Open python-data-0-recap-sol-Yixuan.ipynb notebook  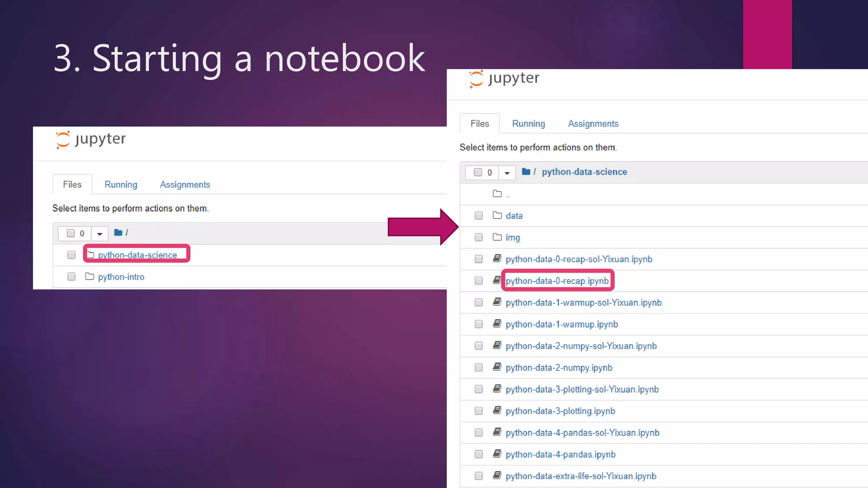point(579,259)
